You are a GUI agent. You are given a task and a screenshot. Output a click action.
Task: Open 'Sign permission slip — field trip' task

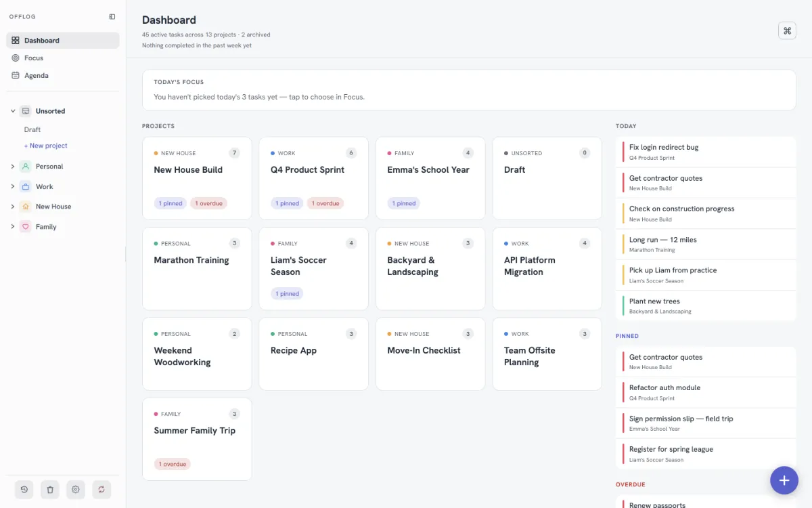click(x=706, y=423)
